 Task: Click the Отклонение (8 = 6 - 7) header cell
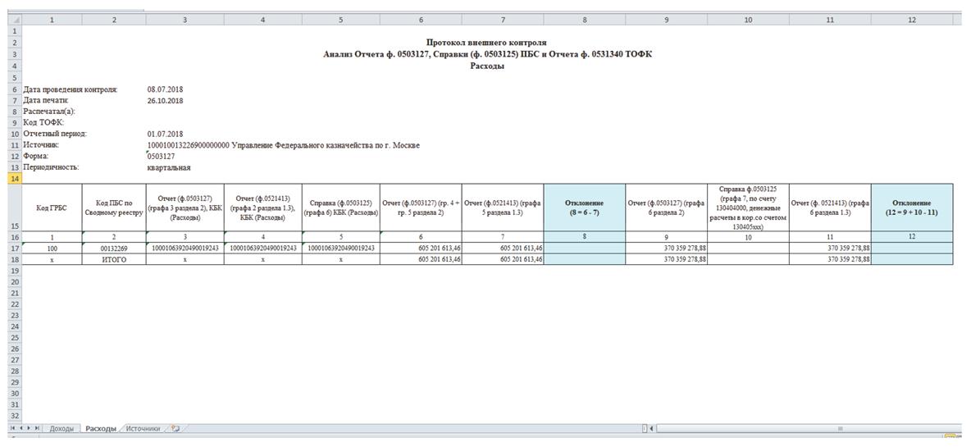point(584,208)
